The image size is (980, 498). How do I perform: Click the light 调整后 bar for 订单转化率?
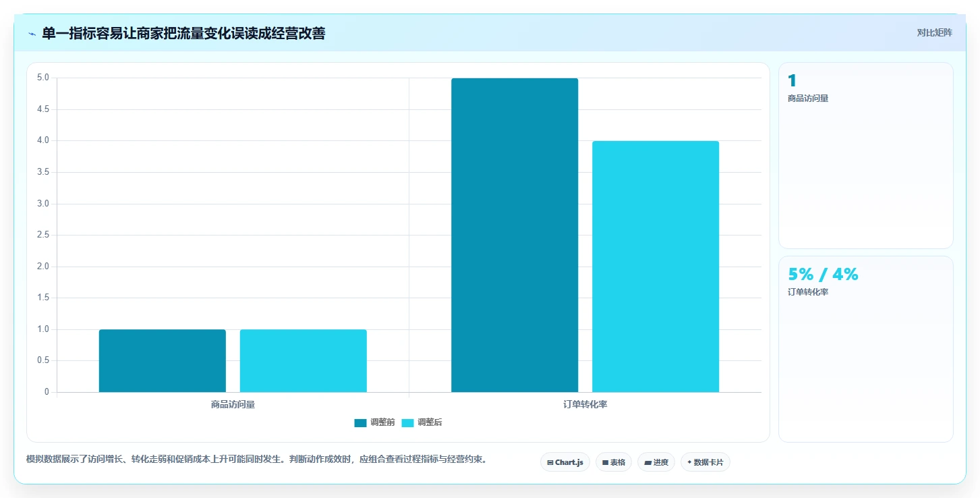(656, 267)
